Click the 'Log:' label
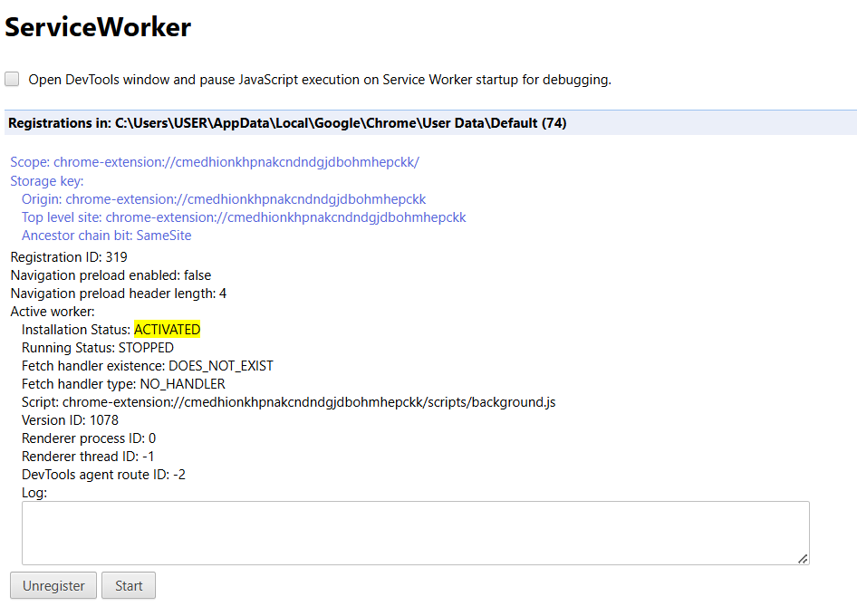857x616 pixels. click(34, 493)
